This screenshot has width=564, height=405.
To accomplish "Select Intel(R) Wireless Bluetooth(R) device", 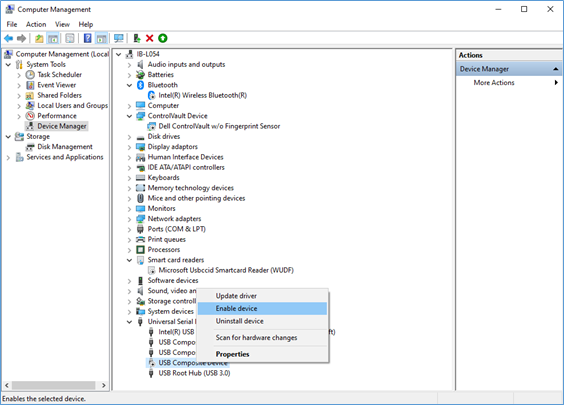I will point(203,95).
